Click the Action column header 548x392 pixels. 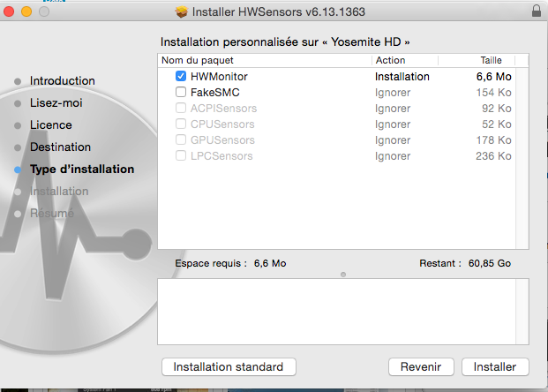pos(405,61)
